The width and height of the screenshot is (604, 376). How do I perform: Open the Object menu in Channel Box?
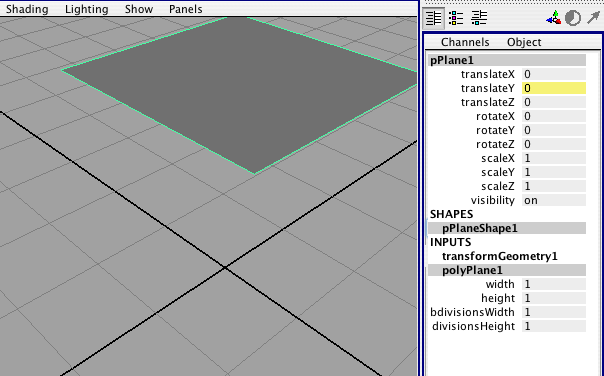(x=524, y=42)
